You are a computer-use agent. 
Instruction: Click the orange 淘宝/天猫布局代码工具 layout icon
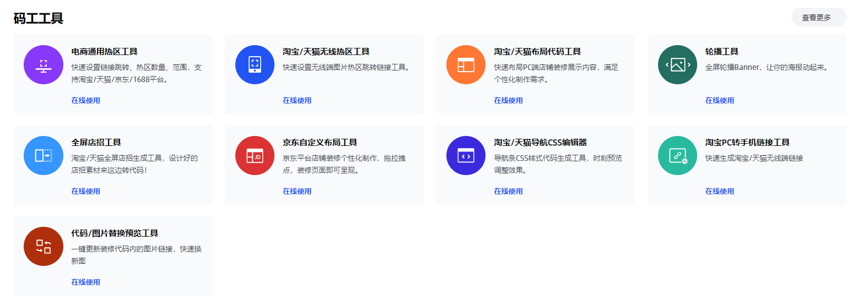click(466, 65)
